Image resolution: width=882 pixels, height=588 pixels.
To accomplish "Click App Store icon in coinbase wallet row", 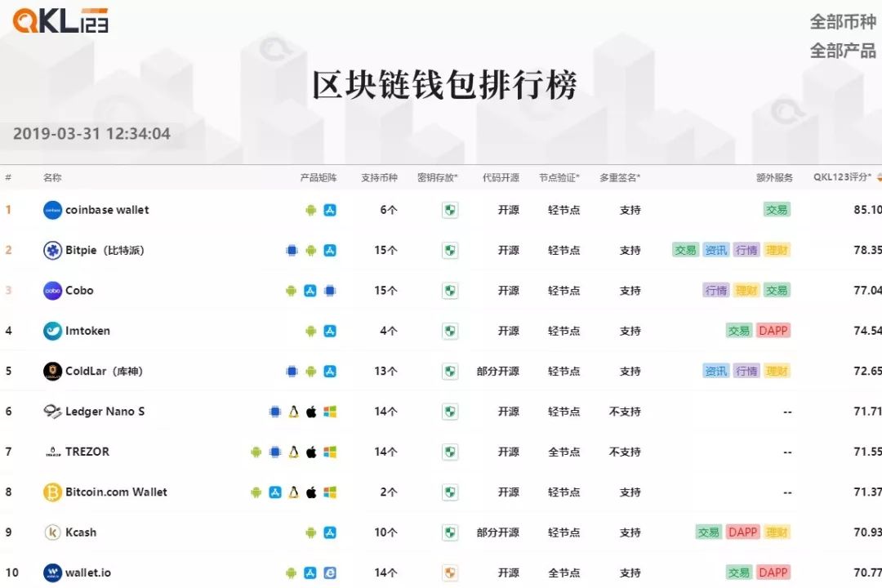I will (330, 210).
